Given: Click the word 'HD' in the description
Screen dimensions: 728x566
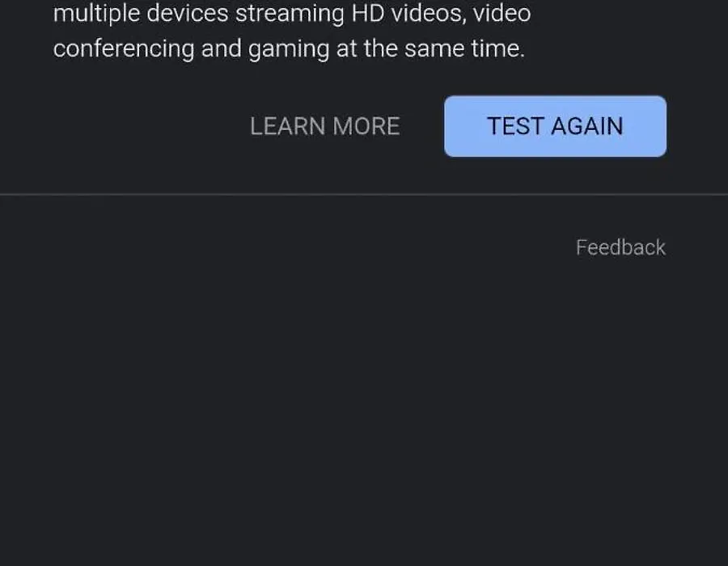Looking at the screenshot, I should [x=368, y=13].
